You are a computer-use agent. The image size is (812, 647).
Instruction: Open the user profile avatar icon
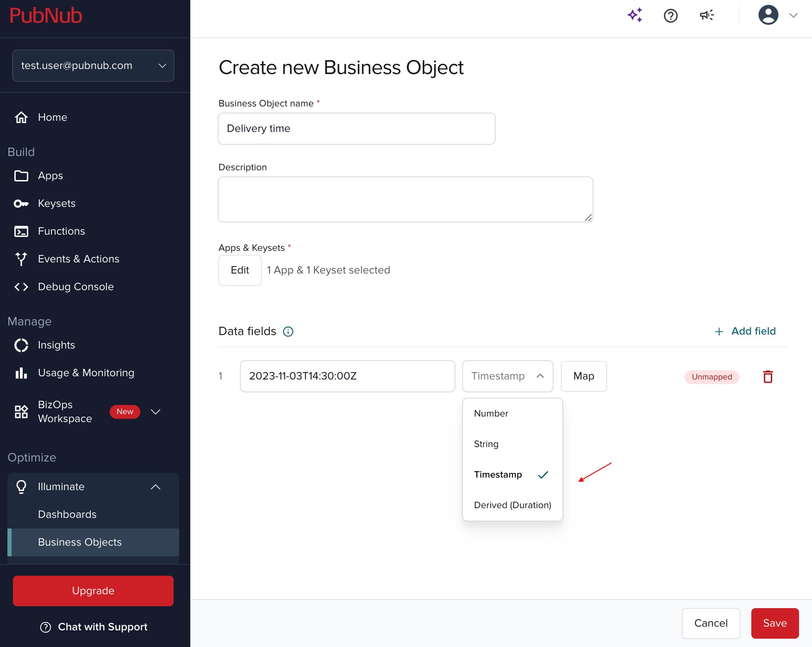click(x=768, y=15)
